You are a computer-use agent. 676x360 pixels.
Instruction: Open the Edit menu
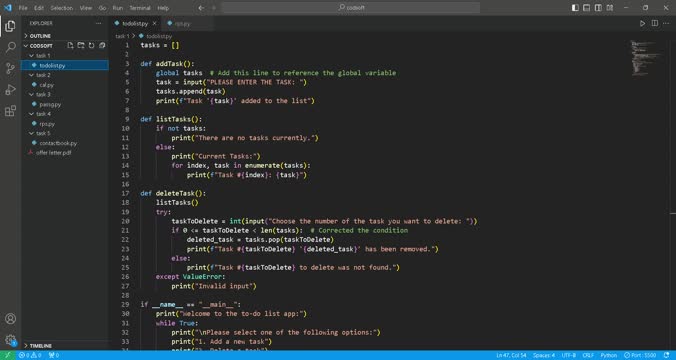click(x=39, y=8)
